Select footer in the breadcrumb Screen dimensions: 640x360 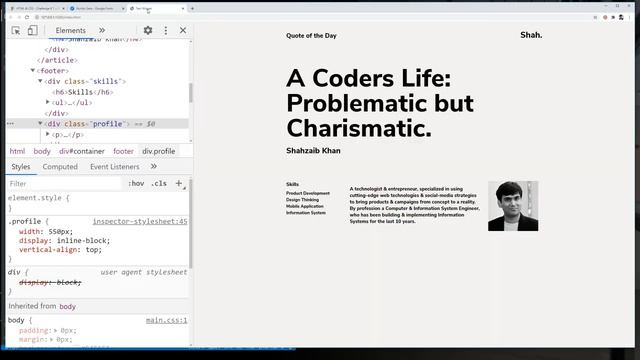coord(123,151)
